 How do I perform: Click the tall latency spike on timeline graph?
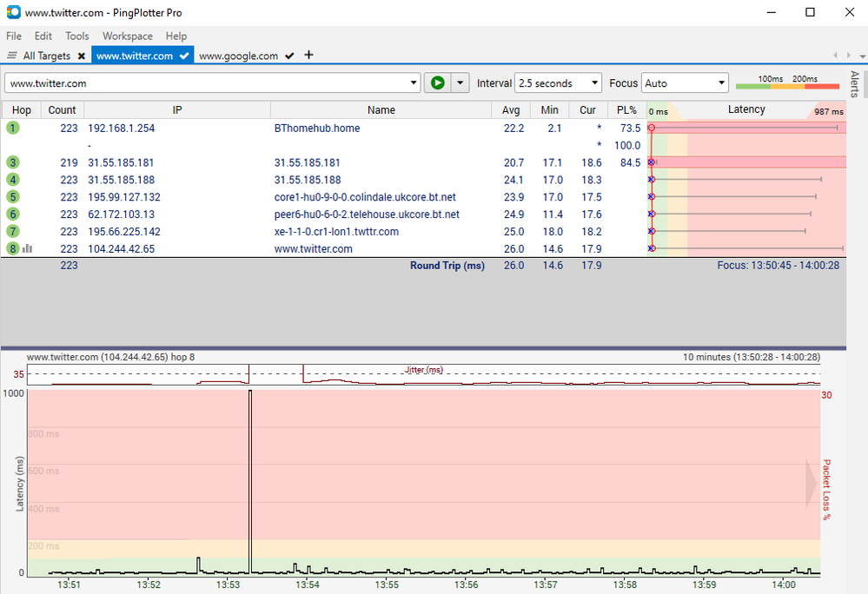(x=250, y=481)
